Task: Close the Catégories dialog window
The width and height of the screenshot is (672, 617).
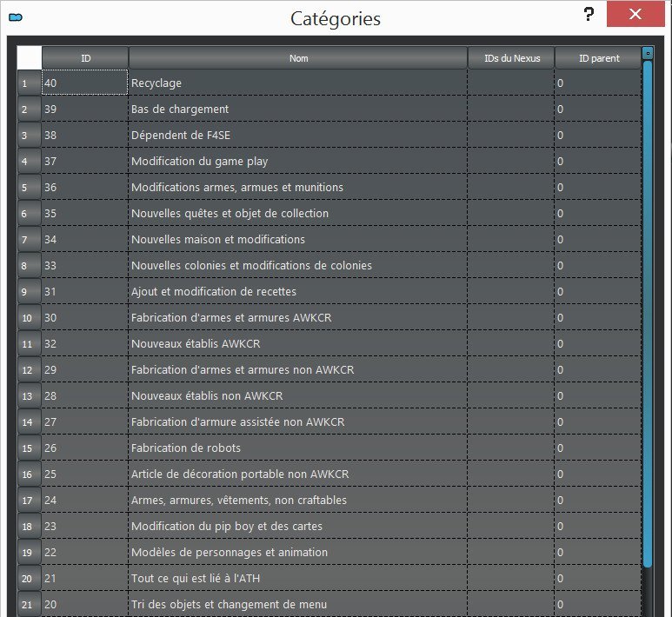Action: tap(636, 16)
